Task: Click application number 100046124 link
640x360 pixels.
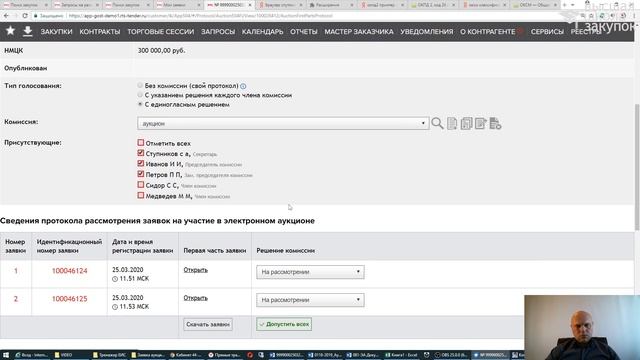Action: tap(69, 271)
